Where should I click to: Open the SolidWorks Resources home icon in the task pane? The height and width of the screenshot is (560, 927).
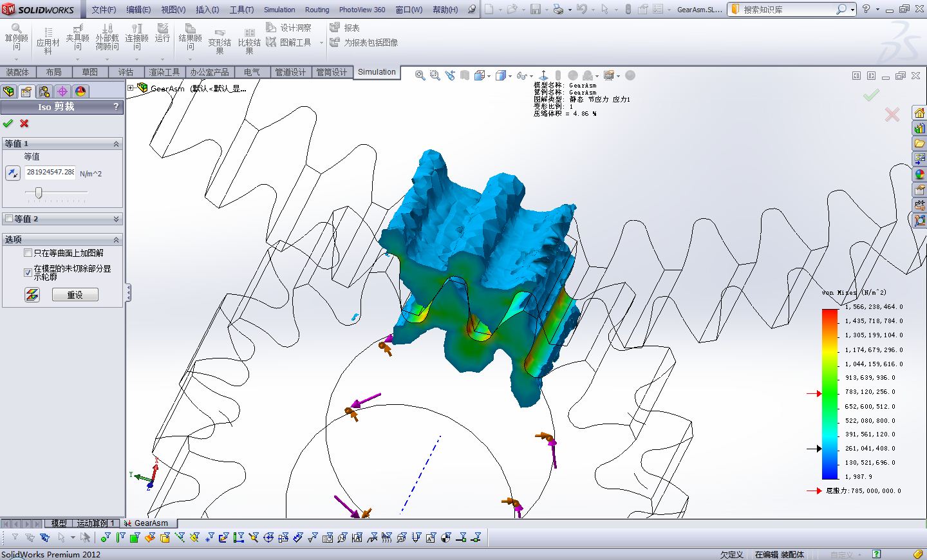[x=920, y=113]
